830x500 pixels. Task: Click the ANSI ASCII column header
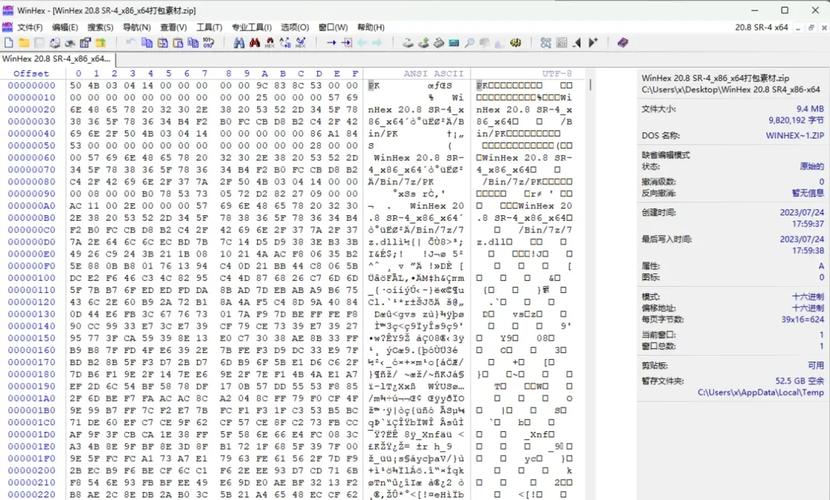click(x=432, y=74)
